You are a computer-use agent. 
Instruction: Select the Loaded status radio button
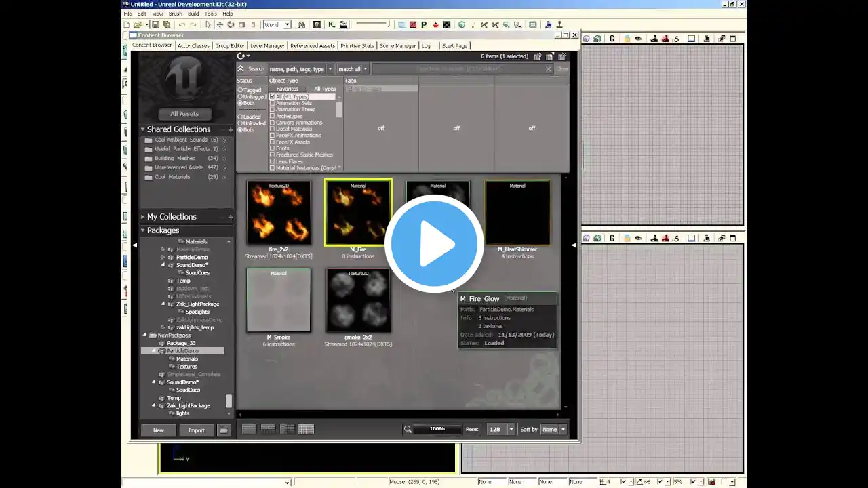coord(240,117)
